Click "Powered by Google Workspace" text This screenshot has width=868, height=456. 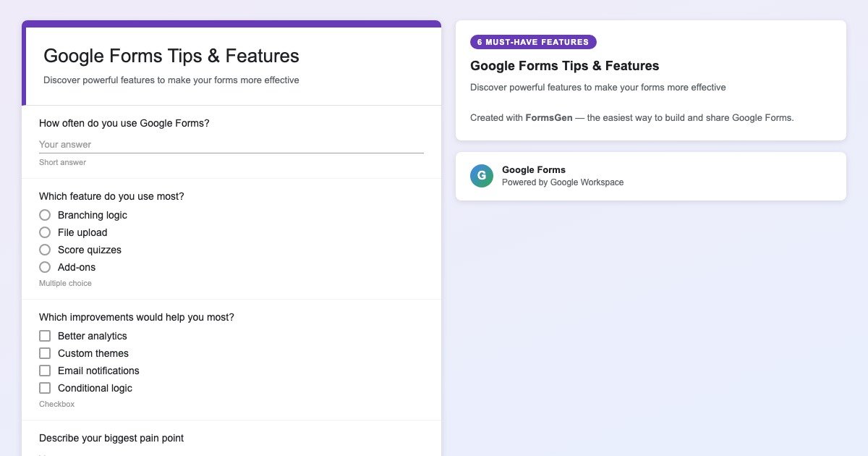564,182
